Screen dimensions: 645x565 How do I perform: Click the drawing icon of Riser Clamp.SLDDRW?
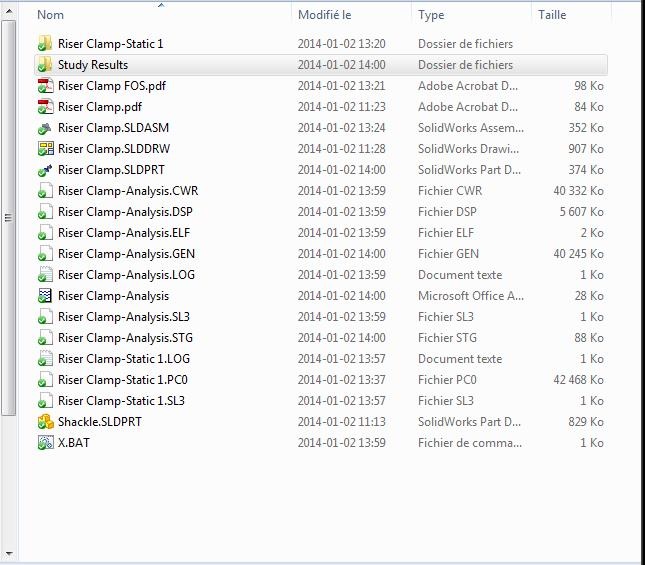click(x=45, y=148)
